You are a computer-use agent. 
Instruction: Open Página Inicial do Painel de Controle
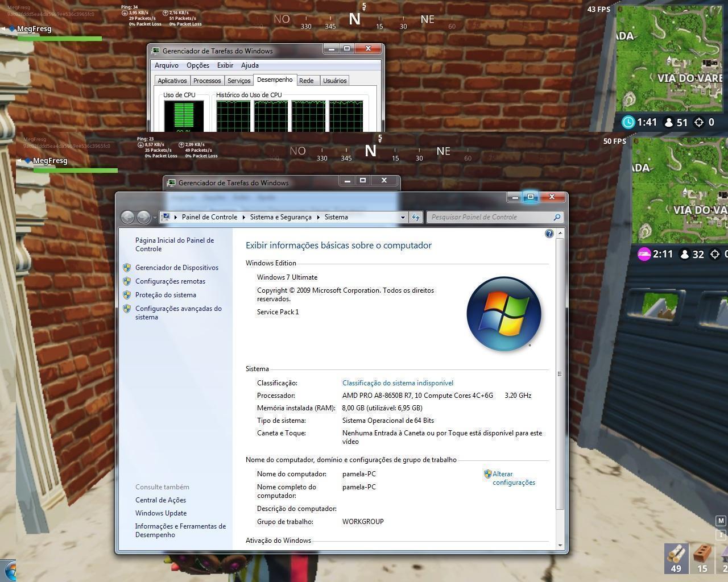(175, 244)
